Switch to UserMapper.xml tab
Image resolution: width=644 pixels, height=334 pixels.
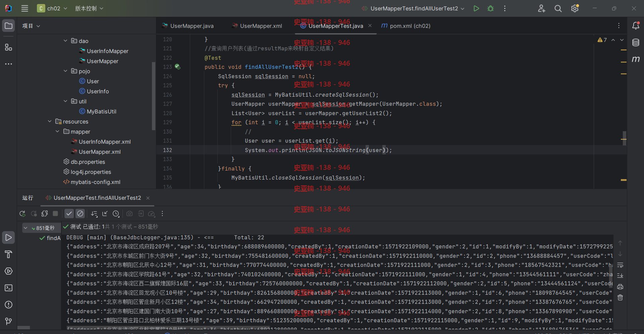tap(257, 26)
